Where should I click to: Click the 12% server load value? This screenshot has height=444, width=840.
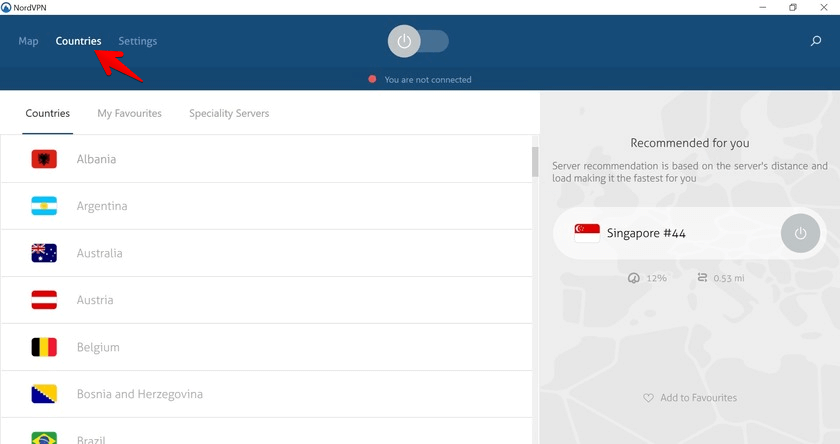[656, 278]
